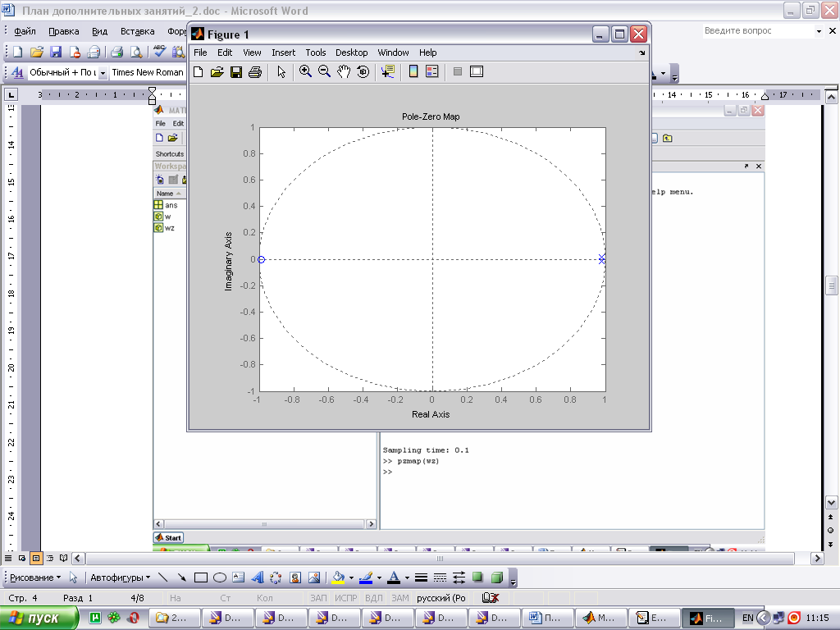Open Рисование drawing menu dropdown

coord(35,577)
